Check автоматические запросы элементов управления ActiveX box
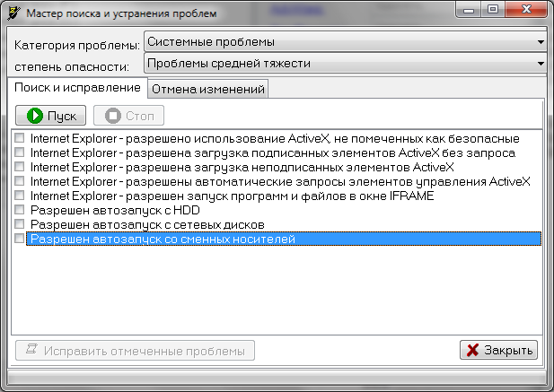The width and height of the screenshot is (554, 392). 20,180
